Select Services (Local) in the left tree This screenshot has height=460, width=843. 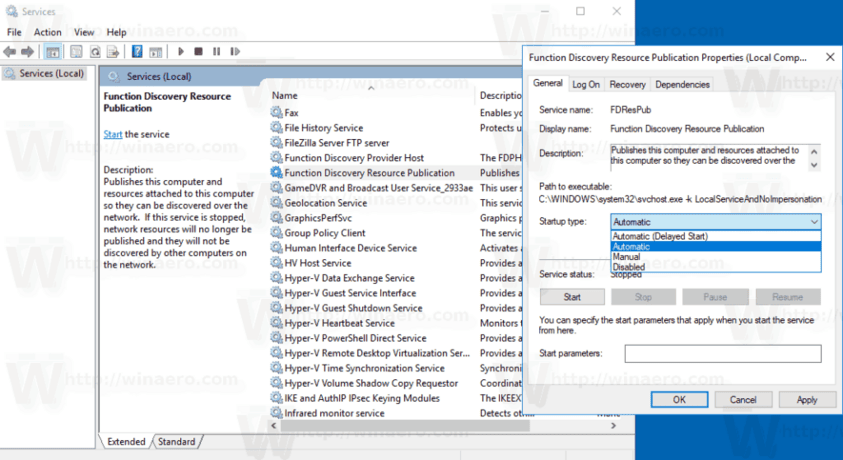(x=51, y=74)
